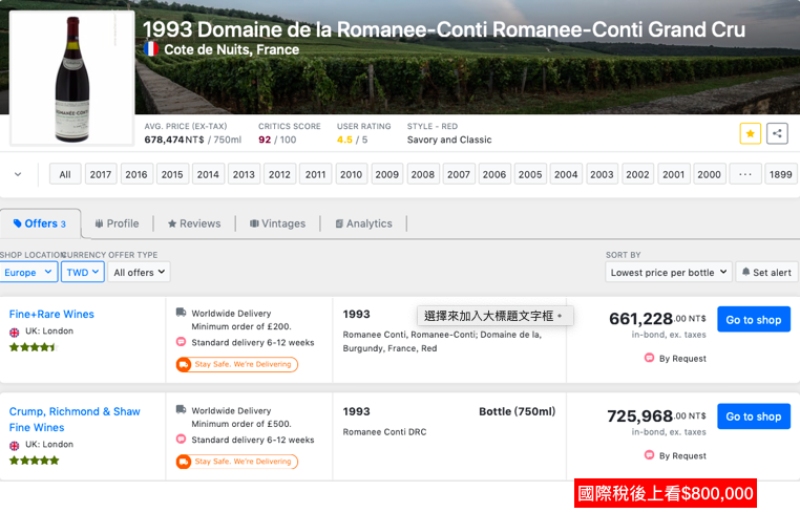Open the more vintages ellipsis
Viewport: 800px width, 513px height.
pos(745,175)
